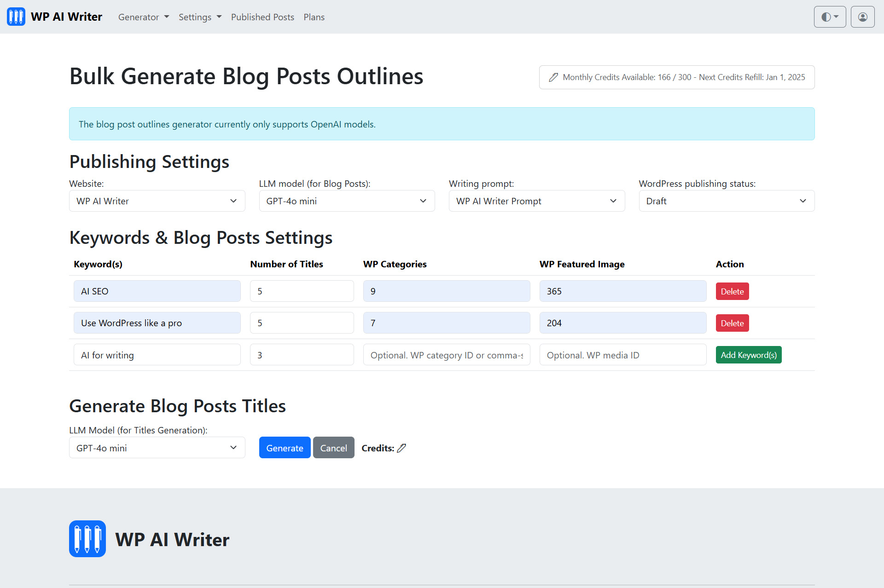Click the WP AI Writer logo in the footer
The width and height of the screenshot is (884, 588).
[x=87, y=538]
